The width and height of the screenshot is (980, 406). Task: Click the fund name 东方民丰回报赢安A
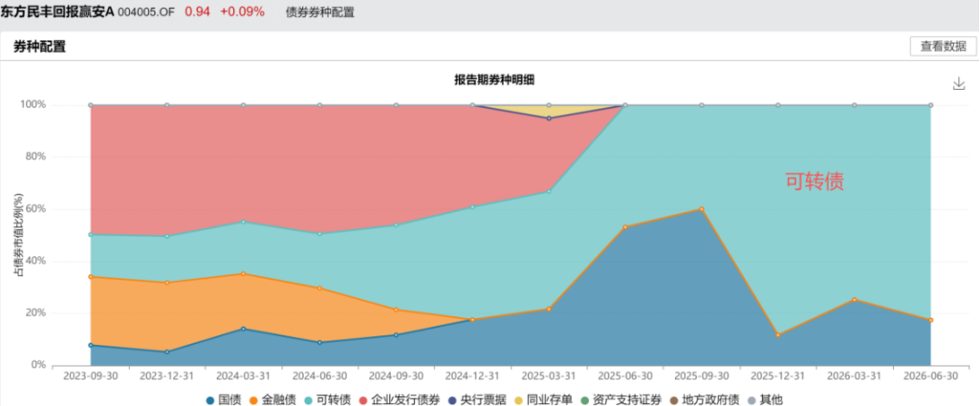[57, 11]
